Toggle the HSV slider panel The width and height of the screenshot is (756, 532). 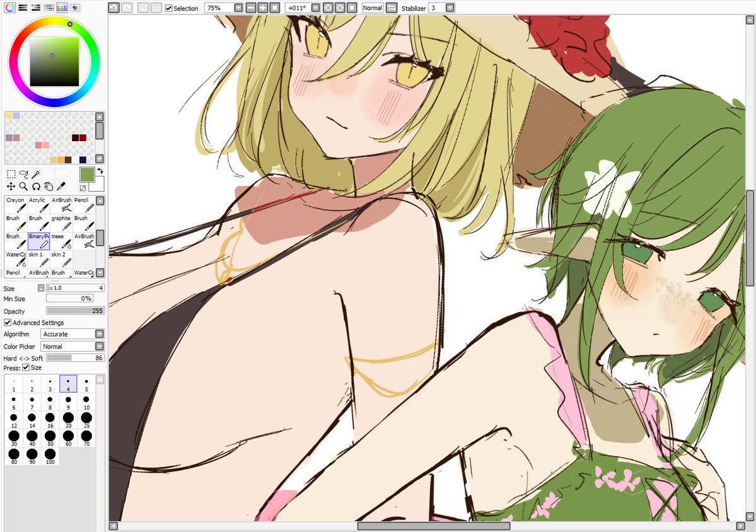pyautogui.click(x=36, y=8)
